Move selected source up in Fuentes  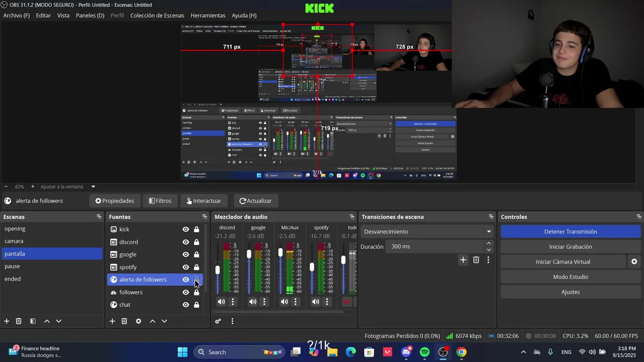[152, 321]
